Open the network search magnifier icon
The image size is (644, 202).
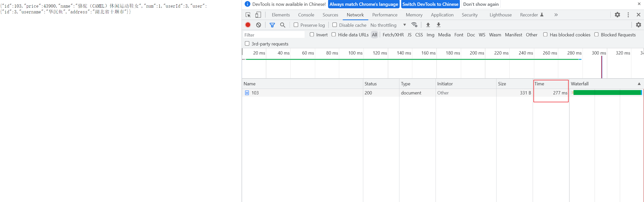point(283,25)
